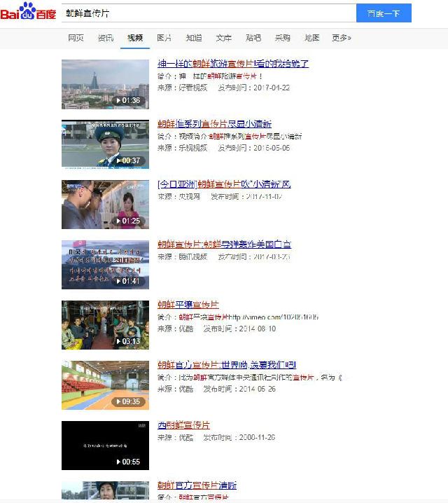Open link 朝鲜官方宣传片清晰

pyautogui.click(x=197, y=485)
